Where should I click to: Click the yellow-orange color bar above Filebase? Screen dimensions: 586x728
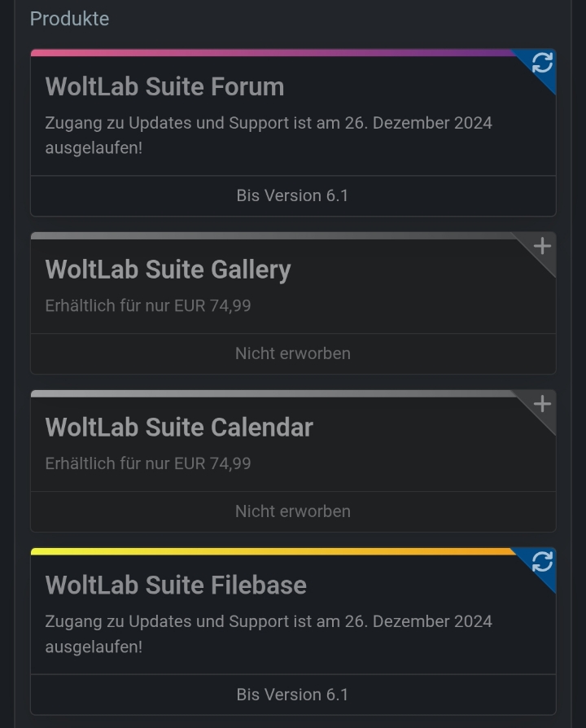coord(269,551)
